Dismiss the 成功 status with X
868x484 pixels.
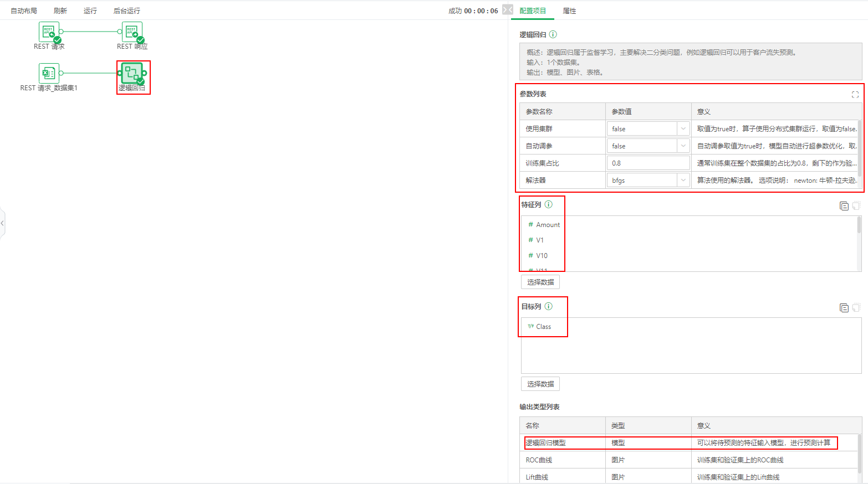point(507,9)
